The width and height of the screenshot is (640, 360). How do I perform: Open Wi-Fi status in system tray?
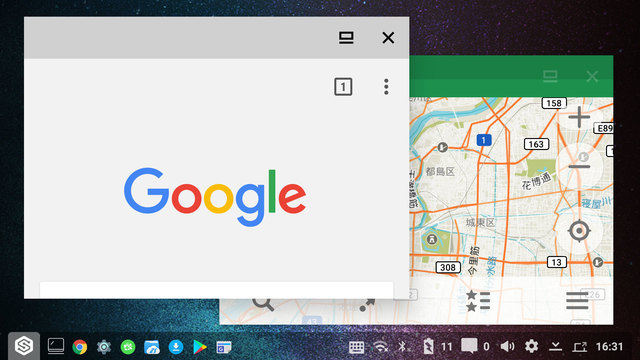[380, 347]
